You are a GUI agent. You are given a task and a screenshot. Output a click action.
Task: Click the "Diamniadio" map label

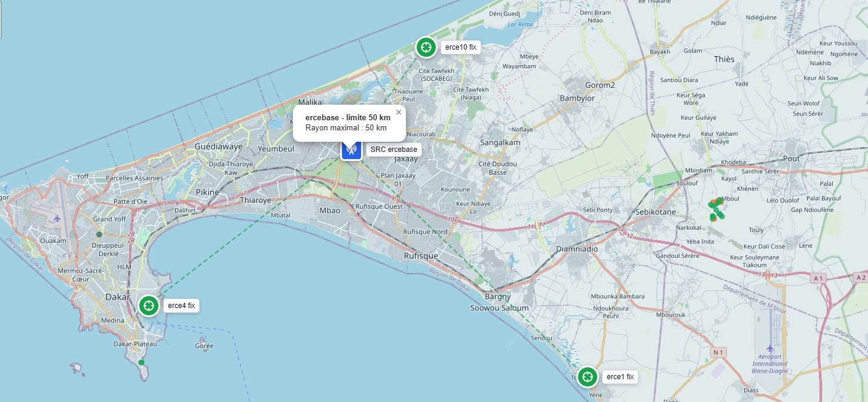tap(577, 249)
